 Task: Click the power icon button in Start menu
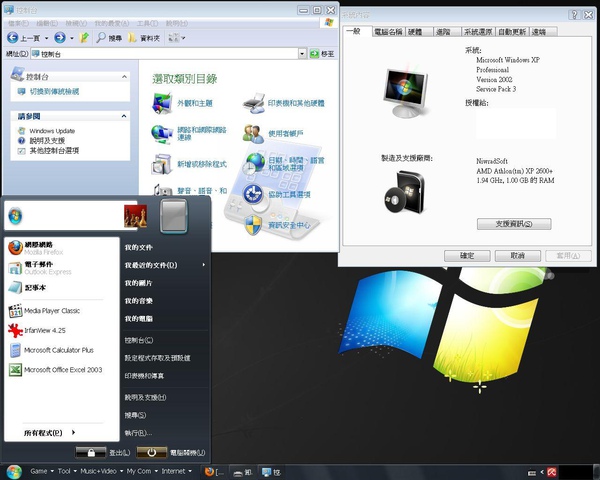coord(152,452)
